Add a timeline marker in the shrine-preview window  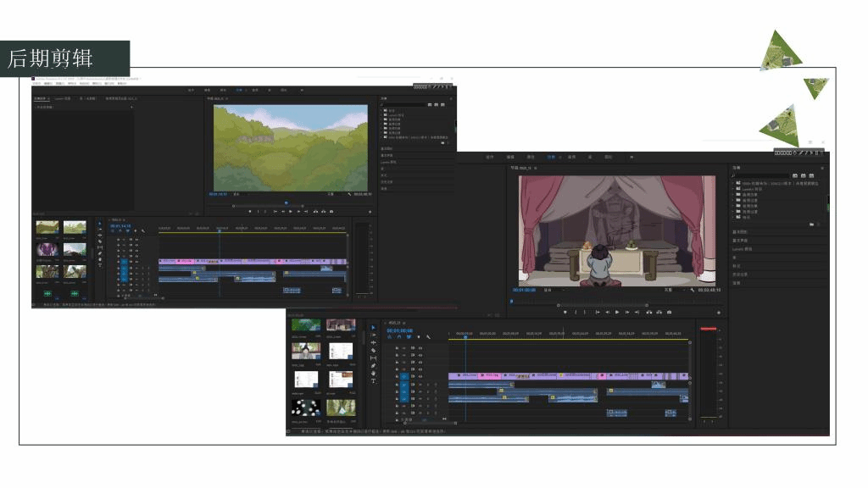[x=419, y=337]
